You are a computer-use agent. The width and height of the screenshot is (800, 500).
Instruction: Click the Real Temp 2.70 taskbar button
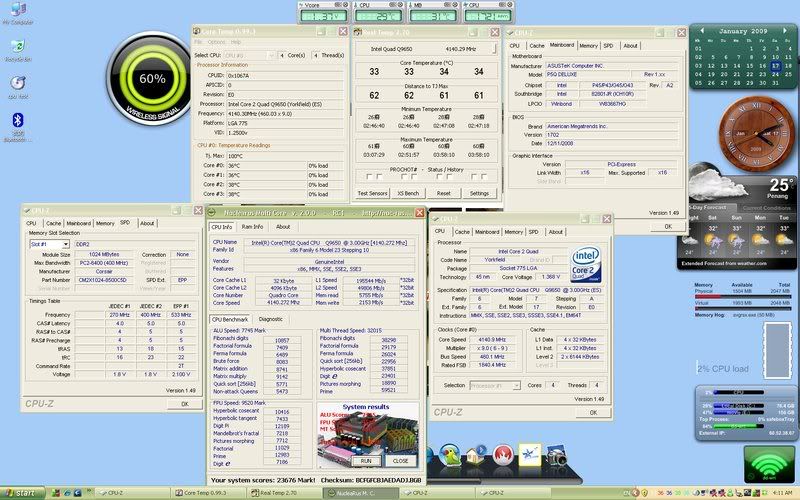tap(284, 493)
